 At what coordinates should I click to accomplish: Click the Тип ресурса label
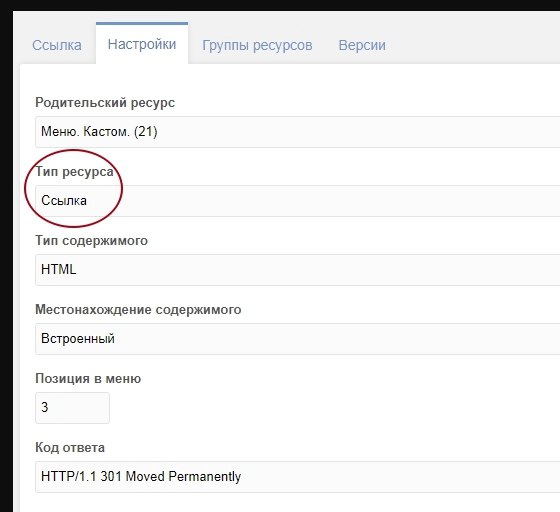(x=74, y=171)
